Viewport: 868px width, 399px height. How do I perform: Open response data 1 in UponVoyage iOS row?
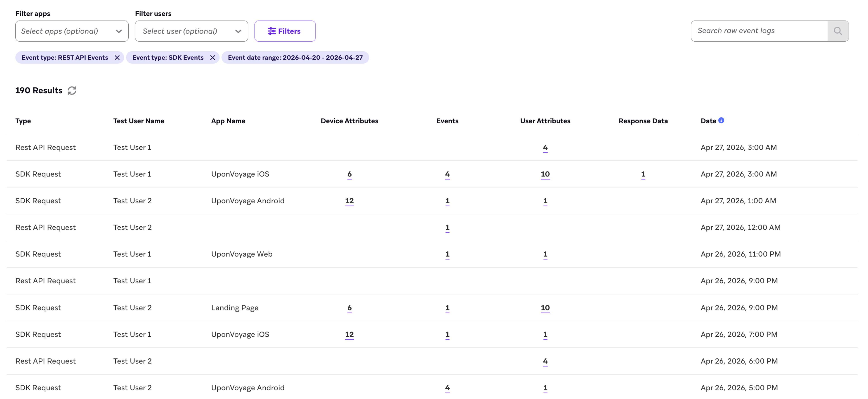coord(643,174)
